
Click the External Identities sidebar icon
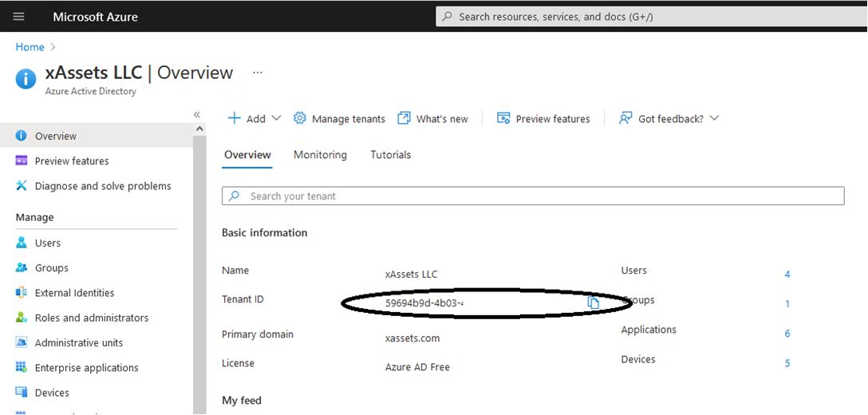pos(21,293)
